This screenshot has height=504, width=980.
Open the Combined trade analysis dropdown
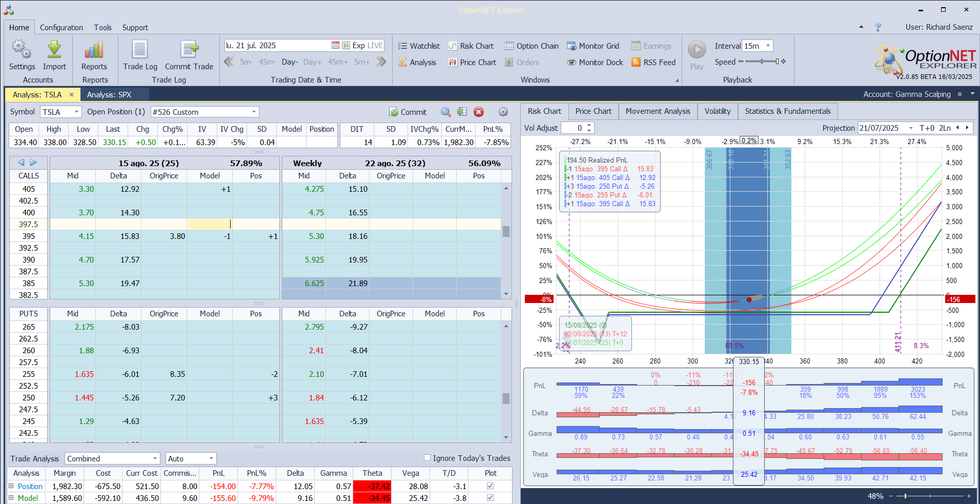(x=155, y=458)
